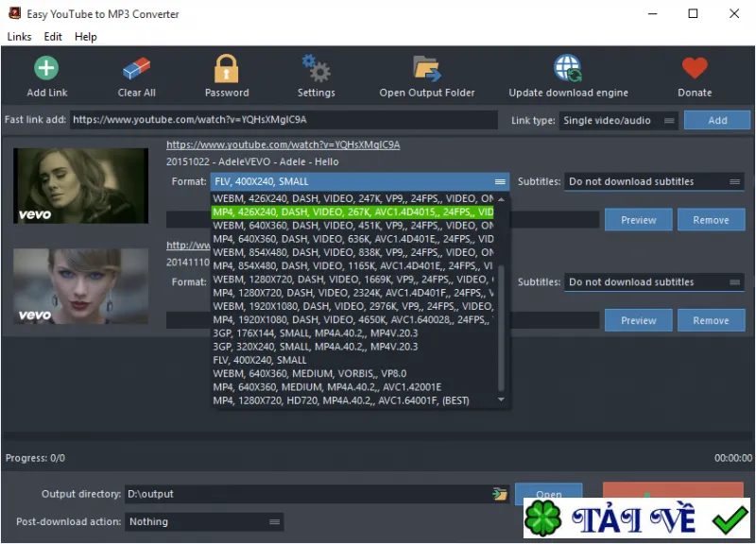
Task: Click the Donate heart icon
Action: 695,68
